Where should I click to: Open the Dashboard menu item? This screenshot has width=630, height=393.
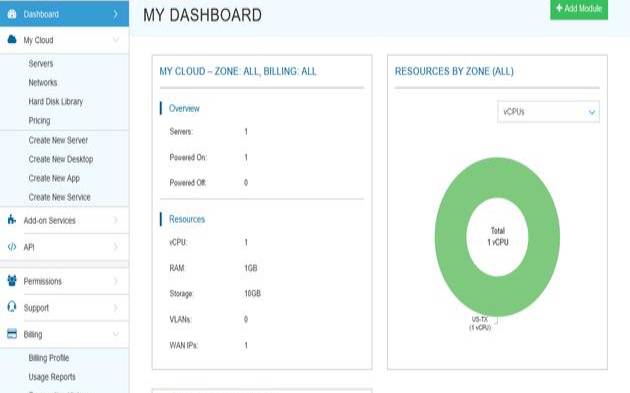[x=64, y=14]
